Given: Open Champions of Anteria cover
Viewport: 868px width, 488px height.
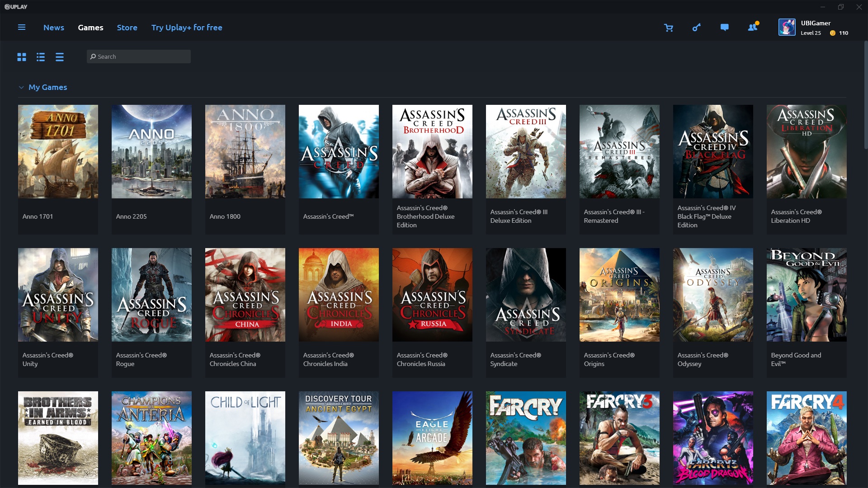Looking at the screenshot, I should pos(151,438).
